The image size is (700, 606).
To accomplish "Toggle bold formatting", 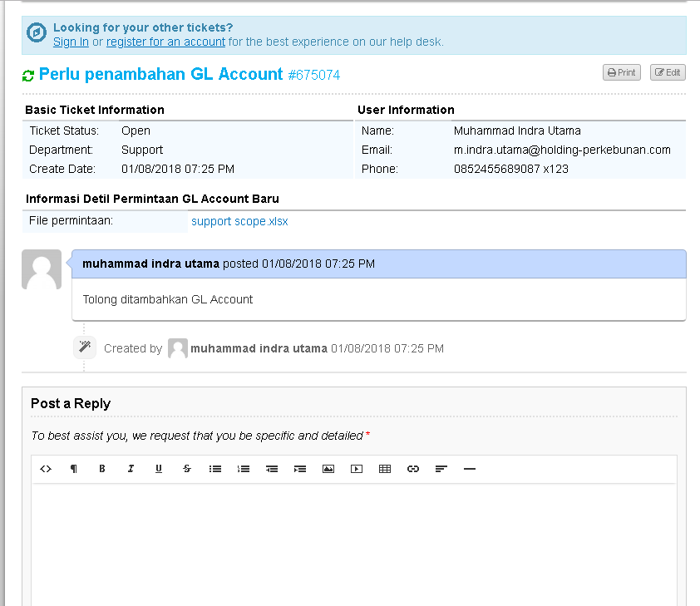I will point(102,469).
